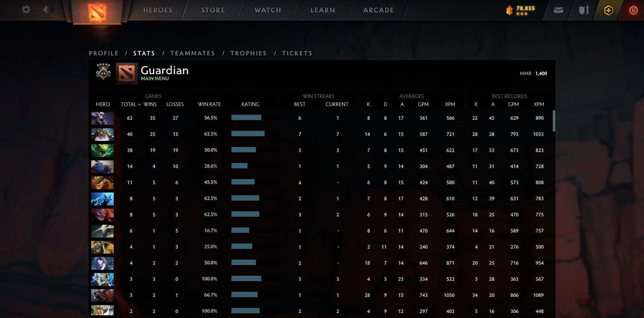Click the Guardian rank medal icon
The image size is (644, 318).
103,72
